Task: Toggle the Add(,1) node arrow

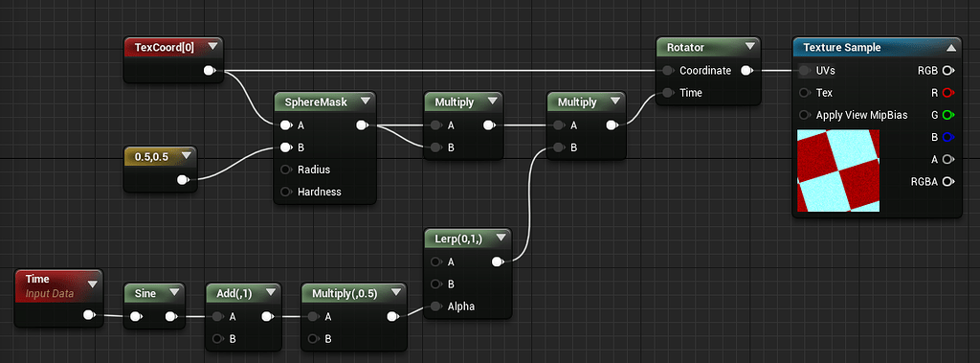Action: coord(271,292)
